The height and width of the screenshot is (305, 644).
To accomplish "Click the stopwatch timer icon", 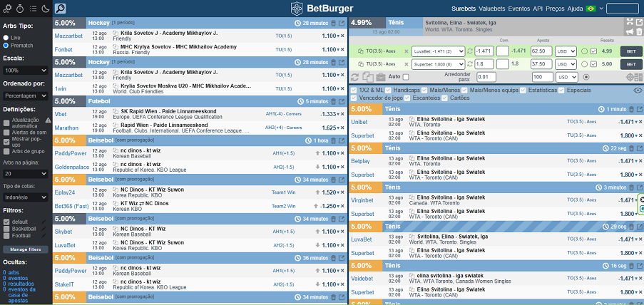I will point(20,9).
